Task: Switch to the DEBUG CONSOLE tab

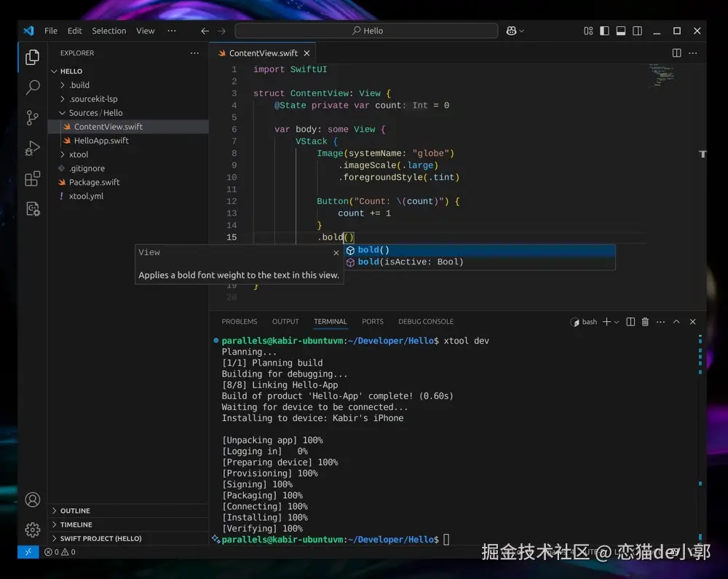Action: pos(426,321)
